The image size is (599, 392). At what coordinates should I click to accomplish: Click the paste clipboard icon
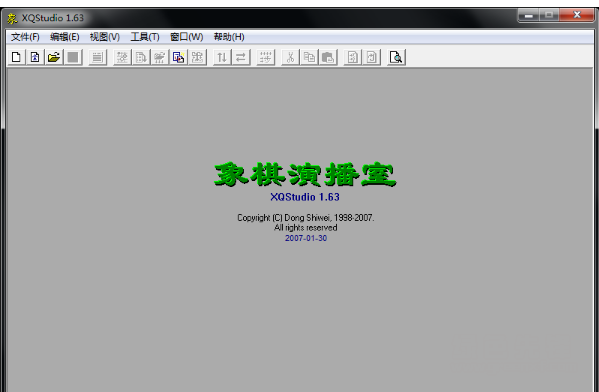click(x=328, y=57)
